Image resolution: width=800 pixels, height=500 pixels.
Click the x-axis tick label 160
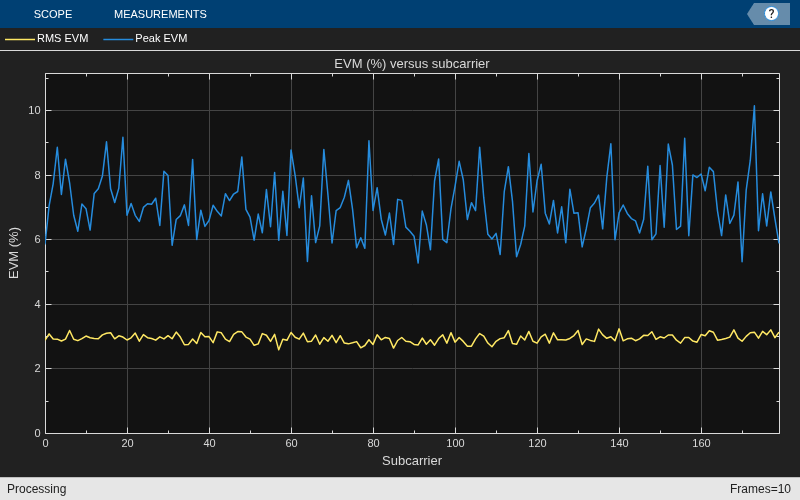(x=701, y=443)
